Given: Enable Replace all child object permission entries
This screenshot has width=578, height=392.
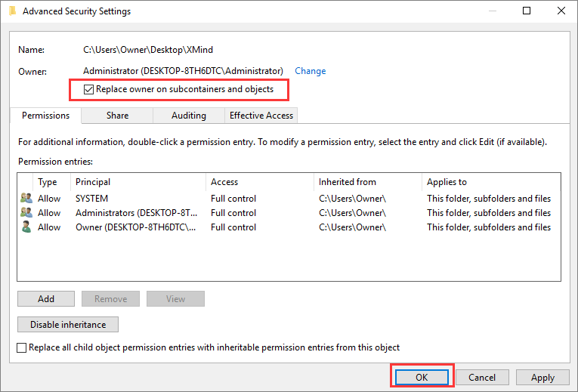Looking at the screenshot, I should 22,347.
